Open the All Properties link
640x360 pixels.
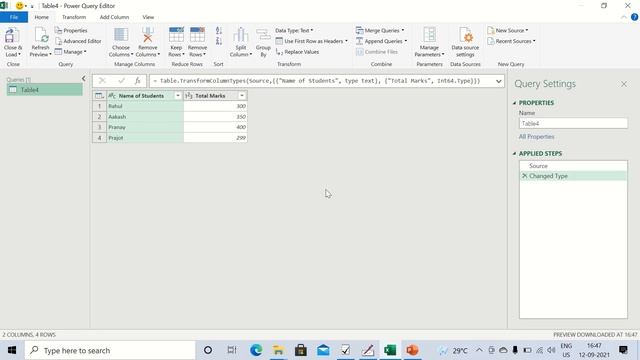click(x=536, y=137)
